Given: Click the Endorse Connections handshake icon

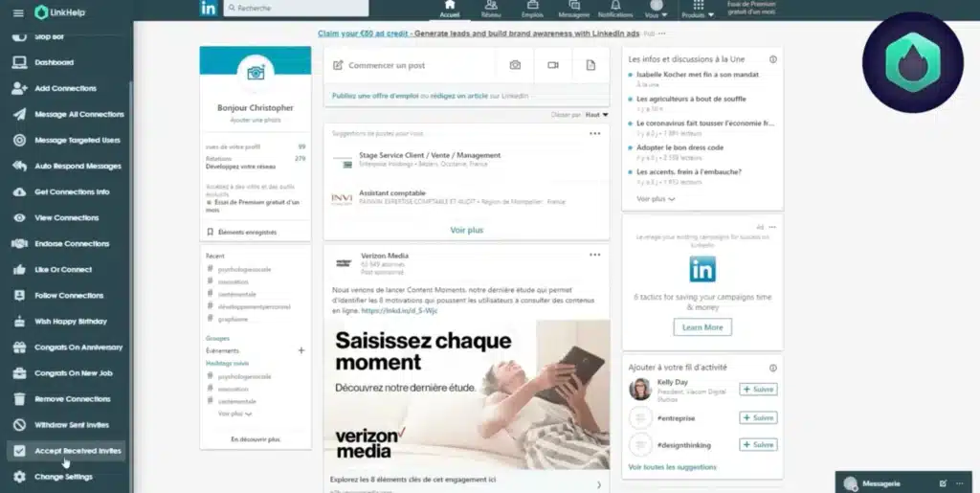Looking at the screenshot, I should (19, 244).
